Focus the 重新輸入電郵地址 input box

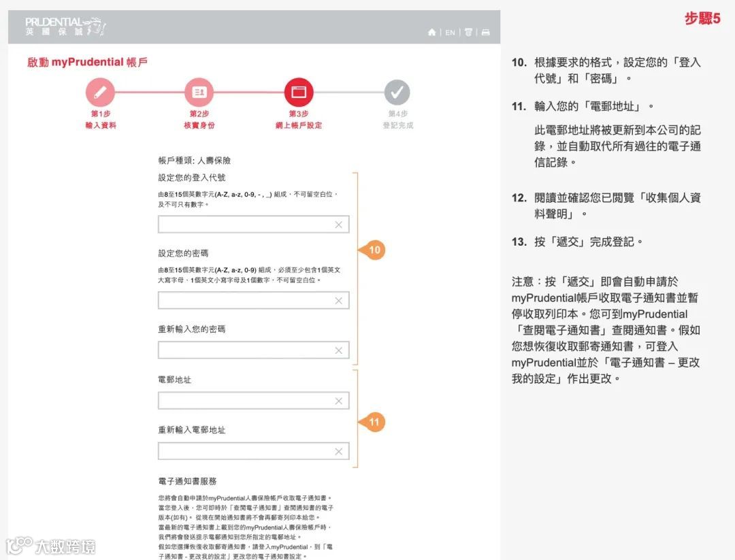coord(254,451)
